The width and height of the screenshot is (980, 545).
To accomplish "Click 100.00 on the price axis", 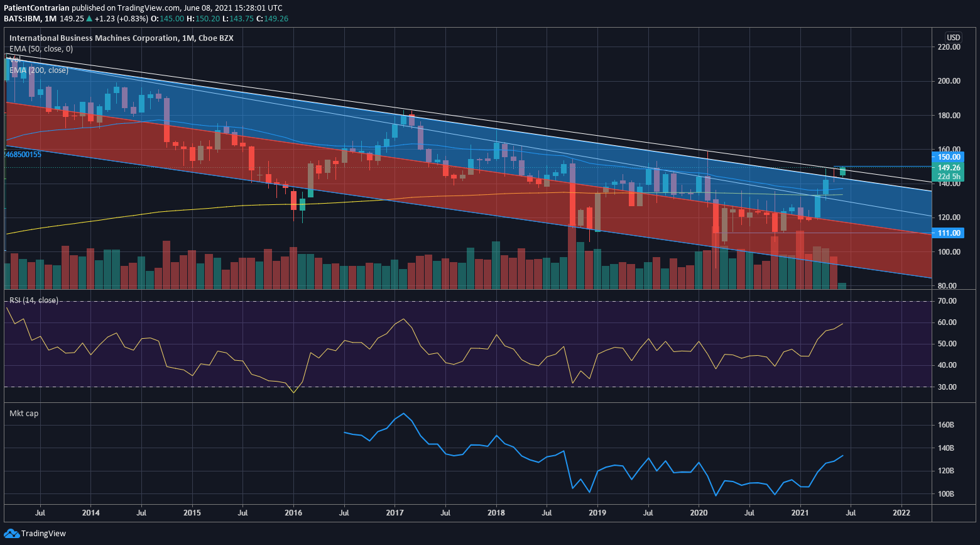I will coord(949,252).
